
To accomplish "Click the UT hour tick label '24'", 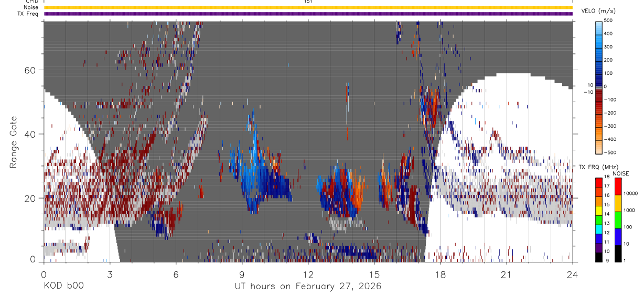I will (572, 274).
